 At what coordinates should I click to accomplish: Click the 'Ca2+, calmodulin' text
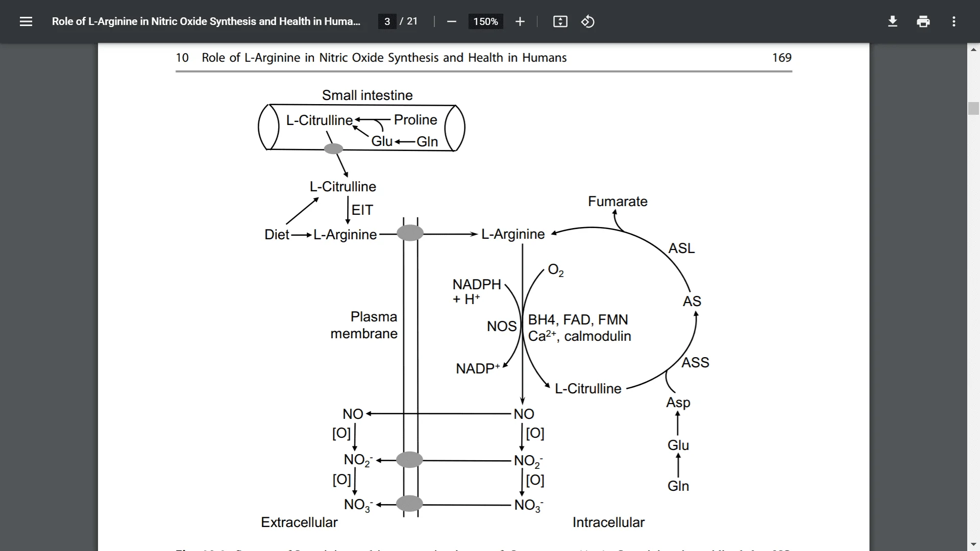pos(579,336)
